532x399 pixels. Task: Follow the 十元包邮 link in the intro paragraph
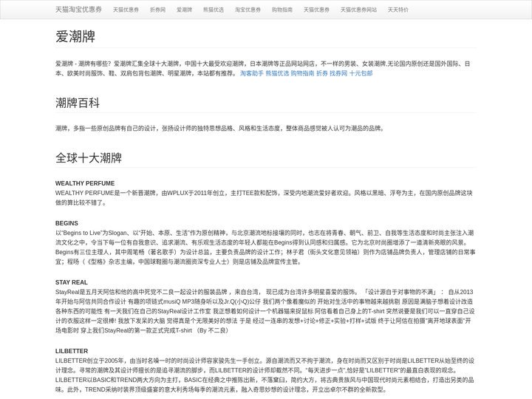[361, 73]
